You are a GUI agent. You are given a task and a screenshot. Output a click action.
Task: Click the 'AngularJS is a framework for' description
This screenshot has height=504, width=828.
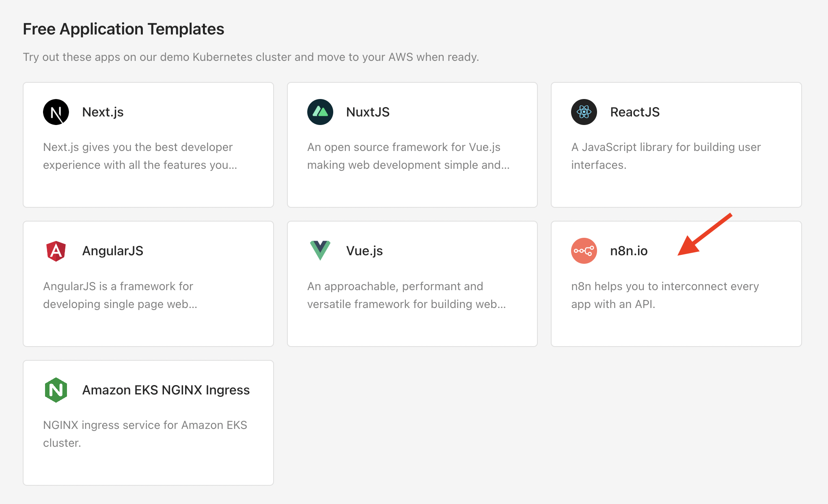120,295
